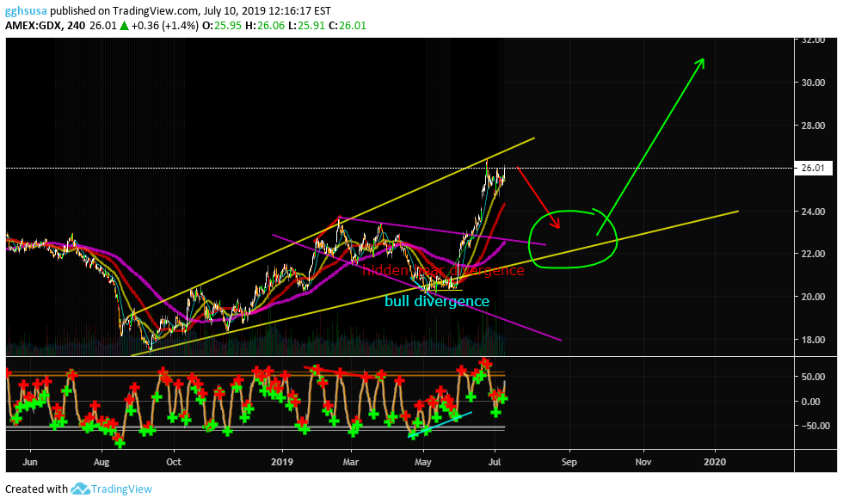Viewport: 843px width, 504px height.
Task: Click the TradingView.com publish text
Action: click(156, 10)
